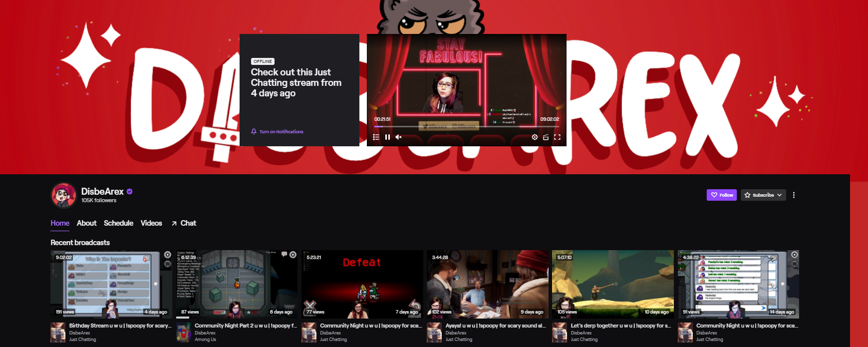This screenshot has height=347, width=868.
Task: Turn on Notifications for the channel
Action: [277, 132]
